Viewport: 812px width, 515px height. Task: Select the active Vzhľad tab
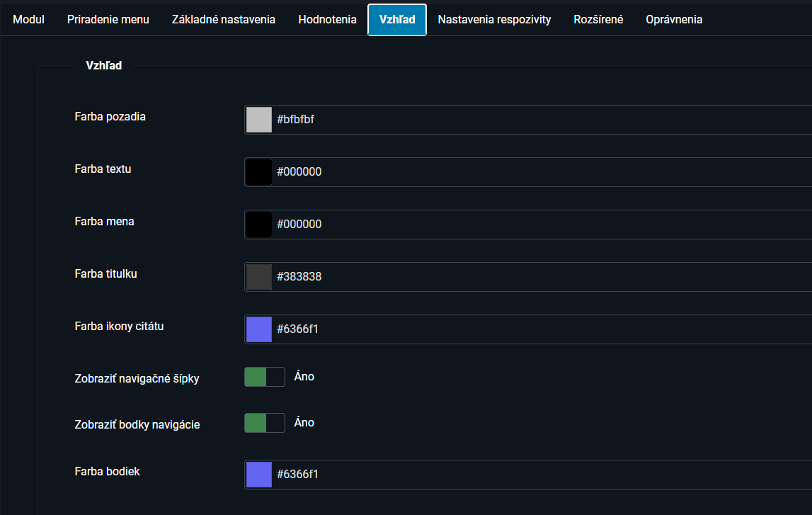click(397, 20)
